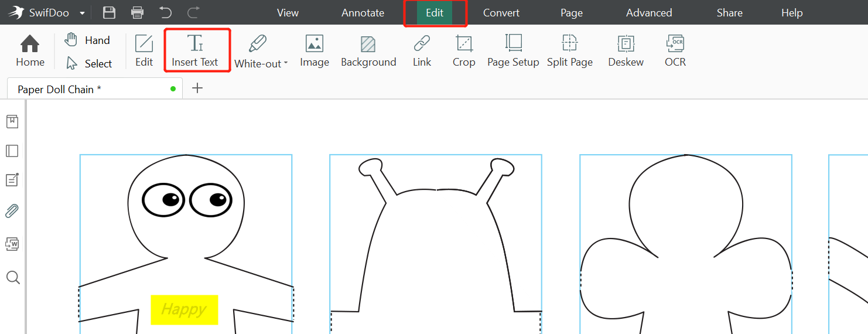Open the Word conversion sidebar icon
The image size is (868, 334).
(12, 244)
